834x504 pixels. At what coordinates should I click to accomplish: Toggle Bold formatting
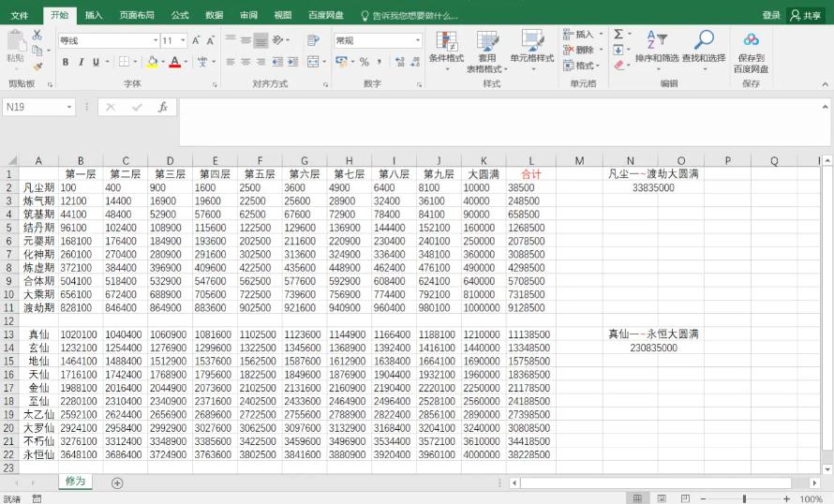coord(66,62)
